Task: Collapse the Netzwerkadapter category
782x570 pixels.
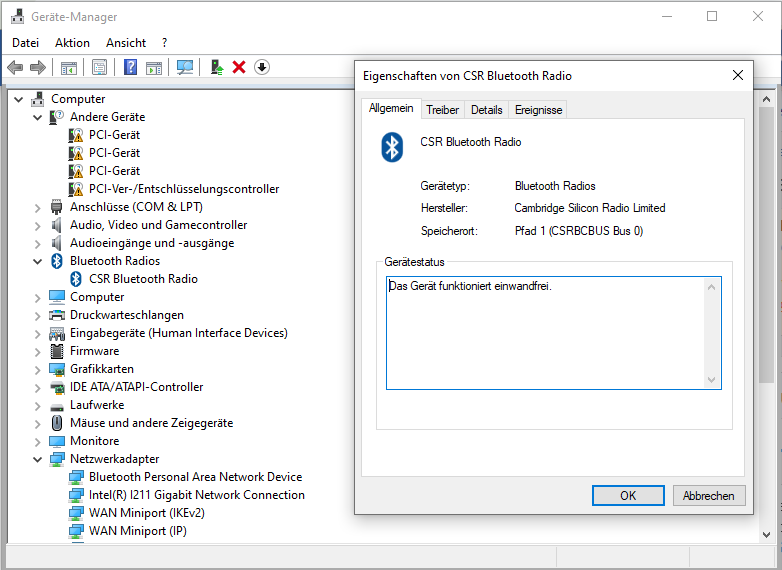Action: coord(37,459)
